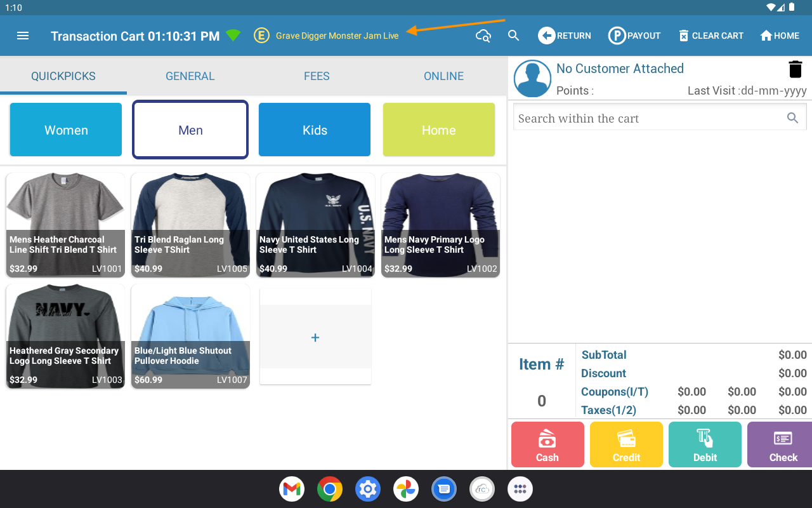The width and height of the screenshot is (812, 508).
Task: Open the ONLINE tab
Action: (443, 76)
